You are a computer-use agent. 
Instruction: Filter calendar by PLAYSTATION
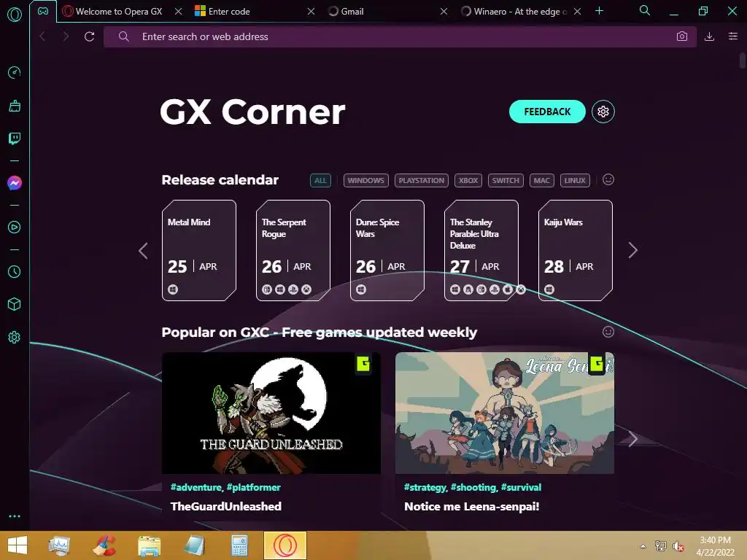coord(421,181)
